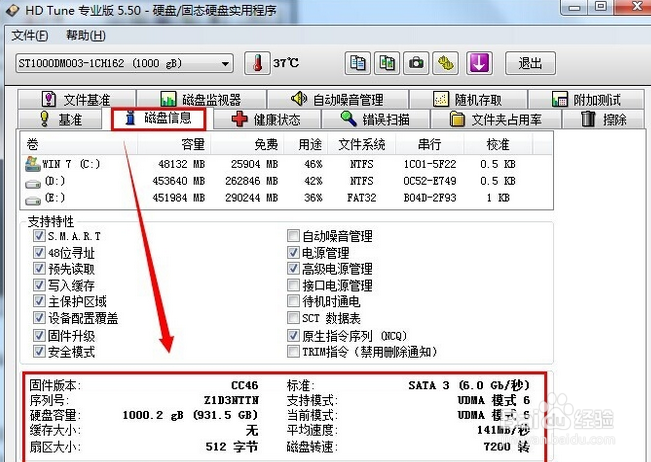
Task: Click the camera save screenshot icon
Action: click(416, 63)
